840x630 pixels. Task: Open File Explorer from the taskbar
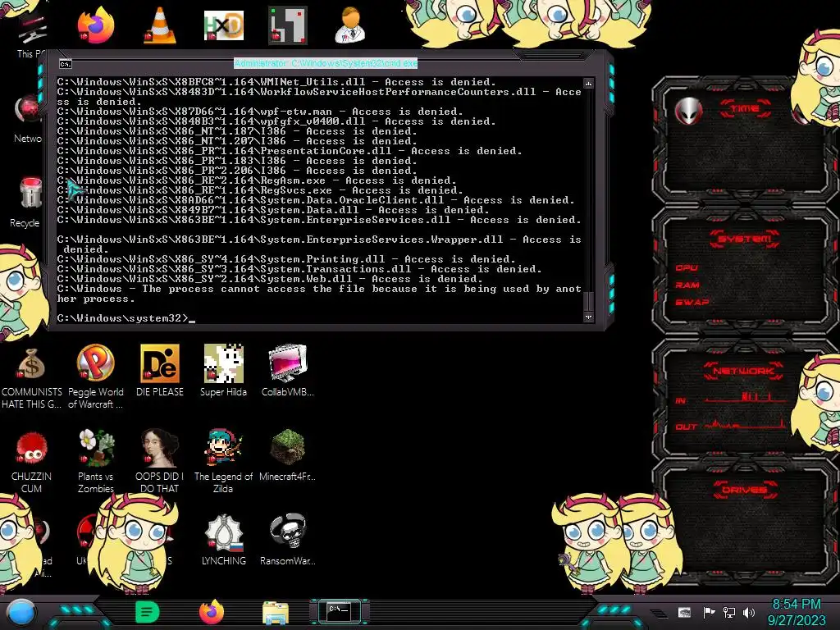pos(276,613)
